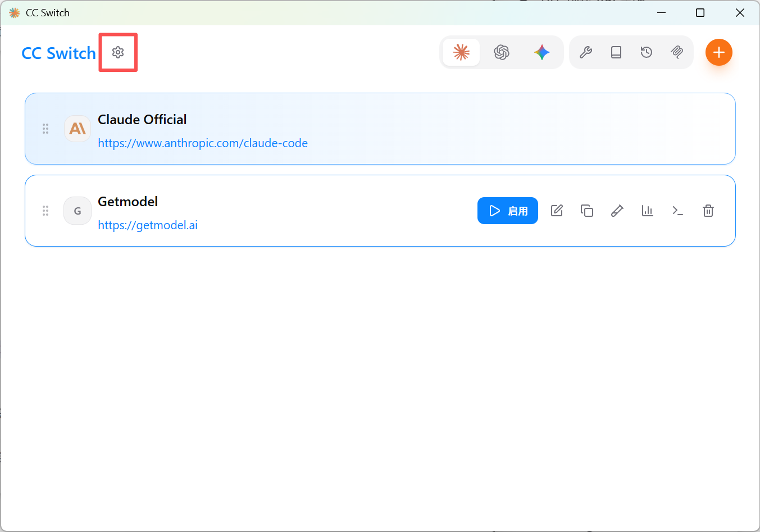The width and height of the screenshot is (760, 532).
Task: Open the wrench tools icon
Action: pyautogui.click(x=586, y=52)
